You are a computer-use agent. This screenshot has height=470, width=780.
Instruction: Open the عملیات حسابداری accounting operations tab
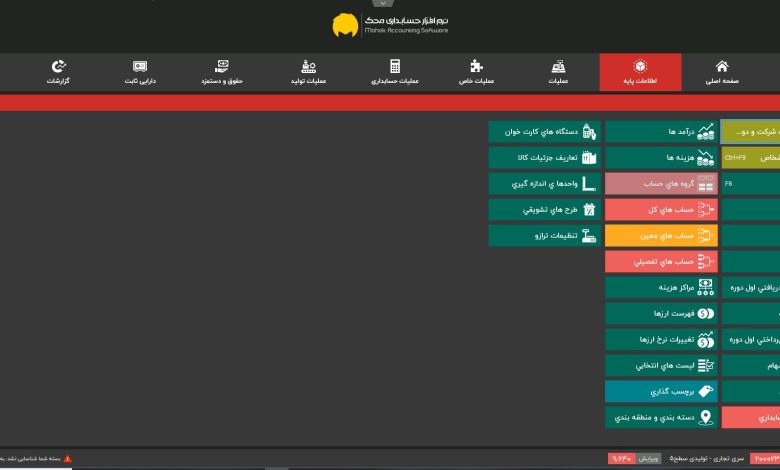point(395,72)
